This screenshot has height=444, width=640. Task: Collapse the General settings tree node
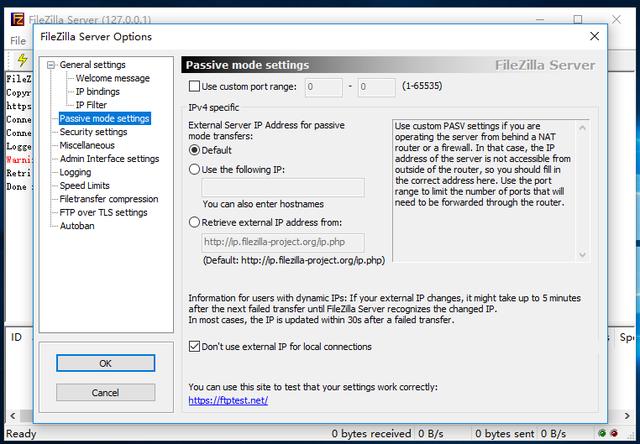(51, 65)
